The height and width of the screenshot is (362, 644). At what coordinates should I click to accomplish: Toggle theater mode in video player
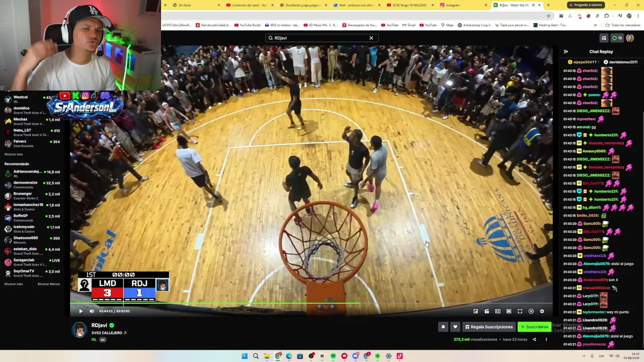coord(509,311)
